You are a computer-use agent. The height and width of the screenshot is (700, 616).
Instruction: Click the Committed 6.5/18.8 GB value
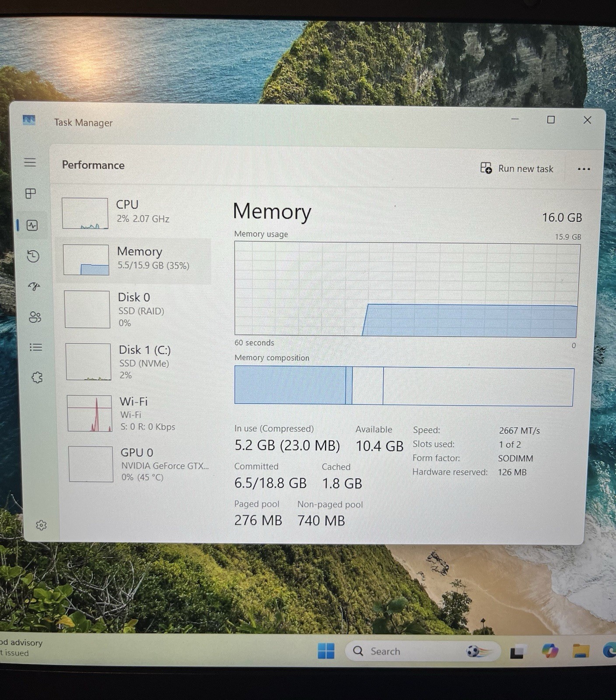270,483
